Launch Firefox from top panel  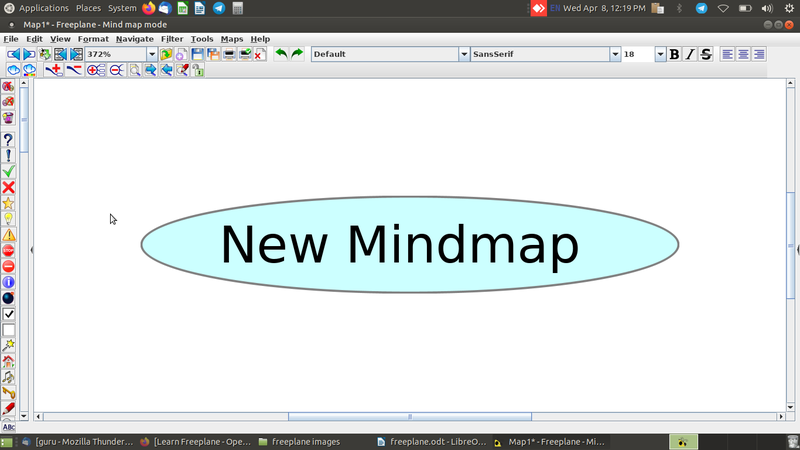tap(148, 8)
